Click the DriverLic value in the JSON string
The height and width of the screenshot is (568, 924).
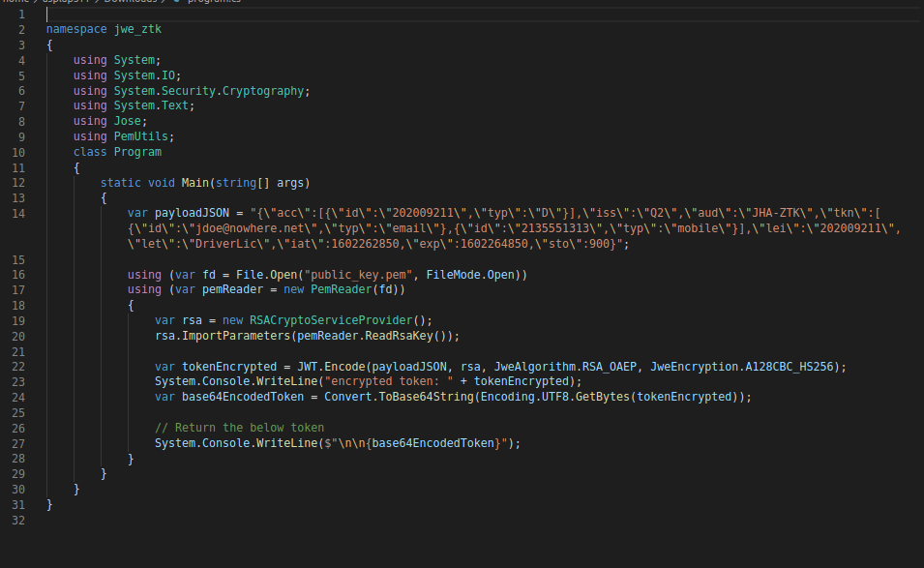coord(184,244)
